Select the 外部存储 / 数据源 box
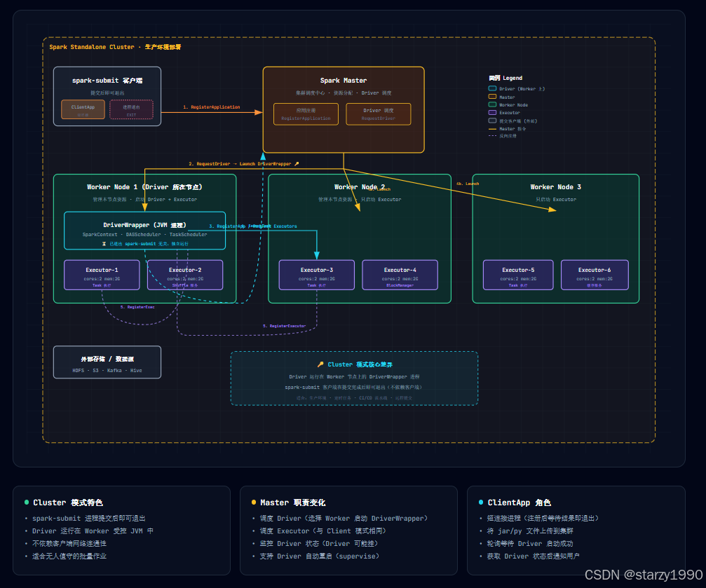This screenshot has height=588, width=706. (x=107, y=362)
